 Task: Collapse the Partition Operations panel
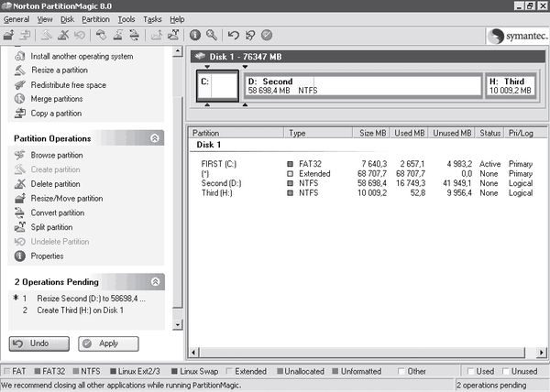tap(156, 138)
